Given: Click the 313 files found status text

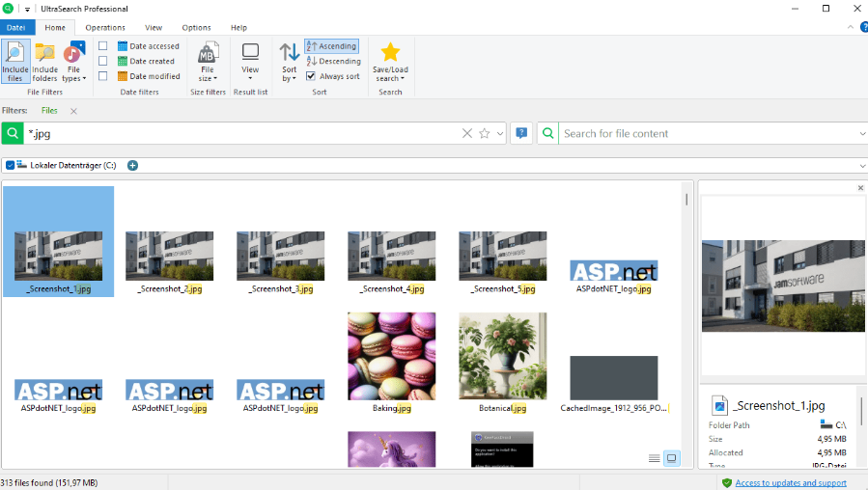Looking at the screenshot, I should [x=48, y=483].
